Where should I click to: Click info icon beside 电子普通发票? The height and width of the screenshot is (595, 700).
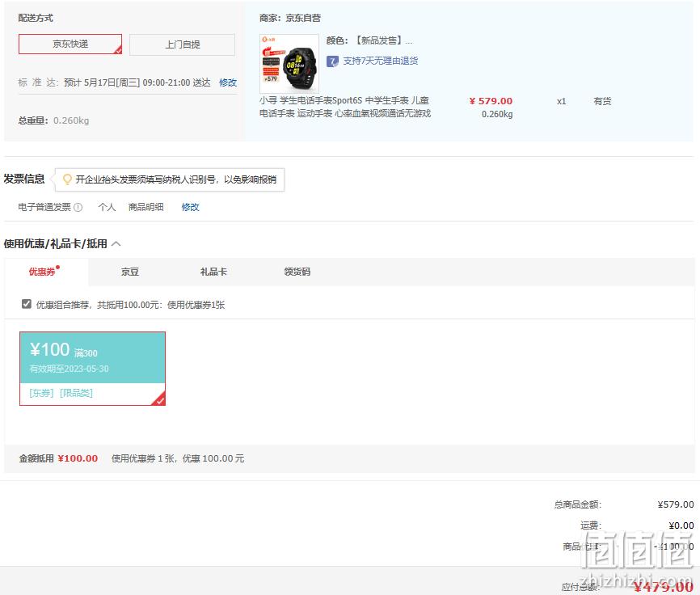78,207
